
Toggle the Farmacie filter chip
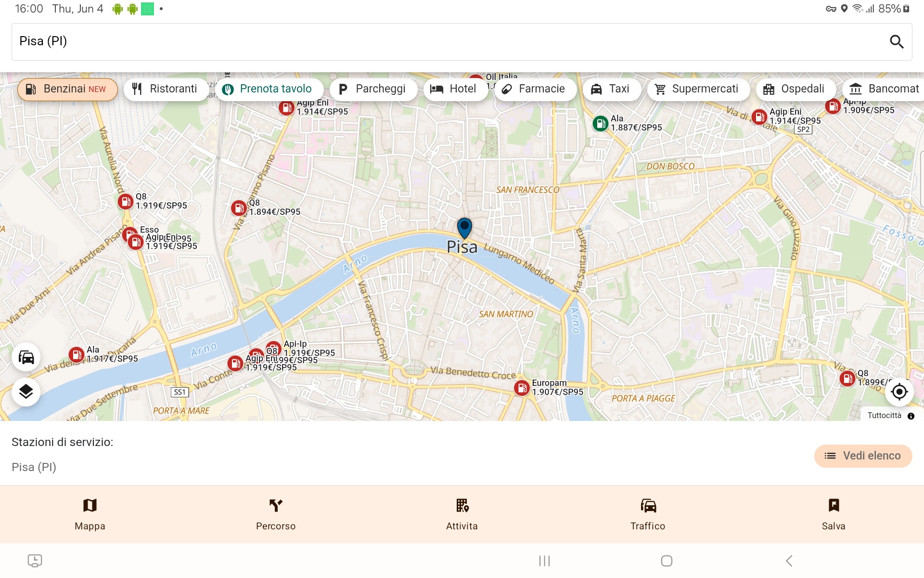(x=535, y=89)
